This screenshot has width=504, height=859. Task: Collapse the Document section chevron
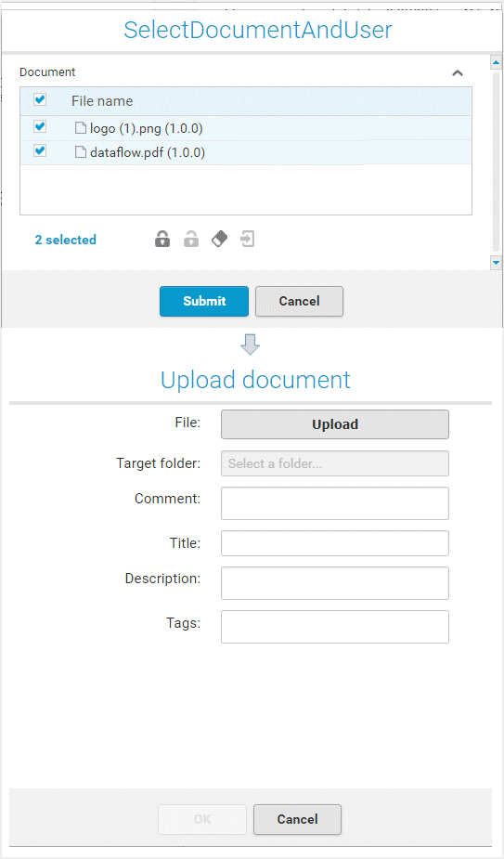coord(458,72)
